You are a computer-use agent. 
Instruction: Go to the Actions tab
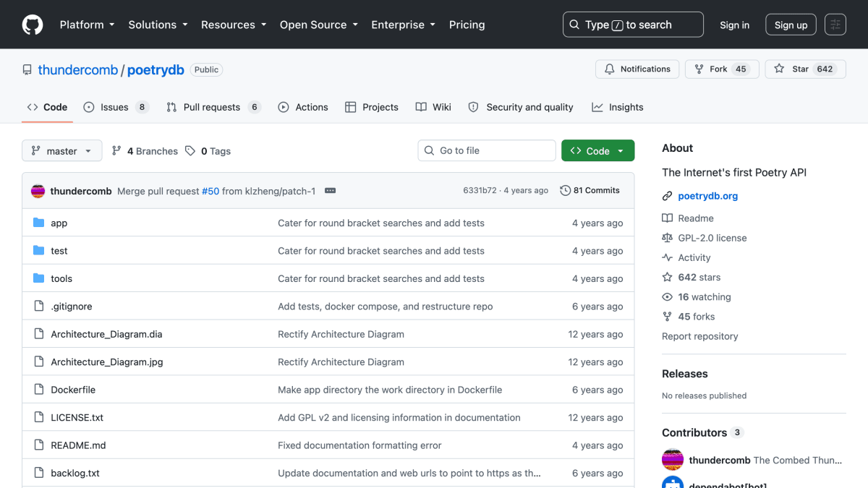pyautogui.click(x=303, y=107)
